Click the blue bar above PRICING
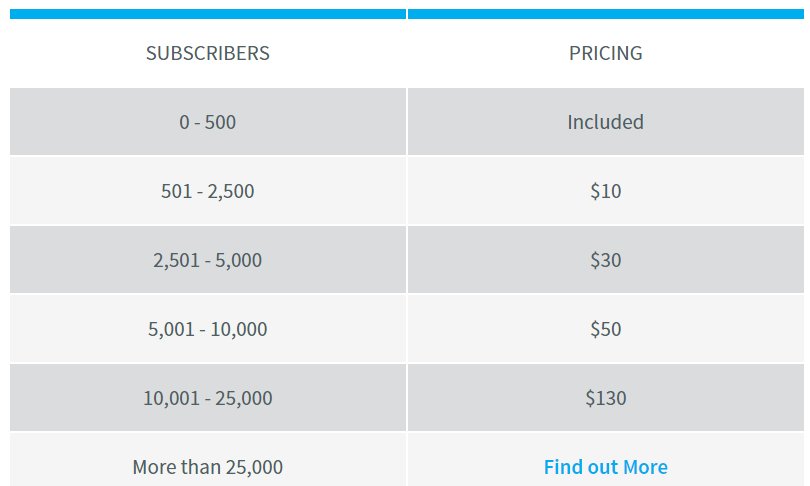810x486 pixels. click(x=605, y=14)
